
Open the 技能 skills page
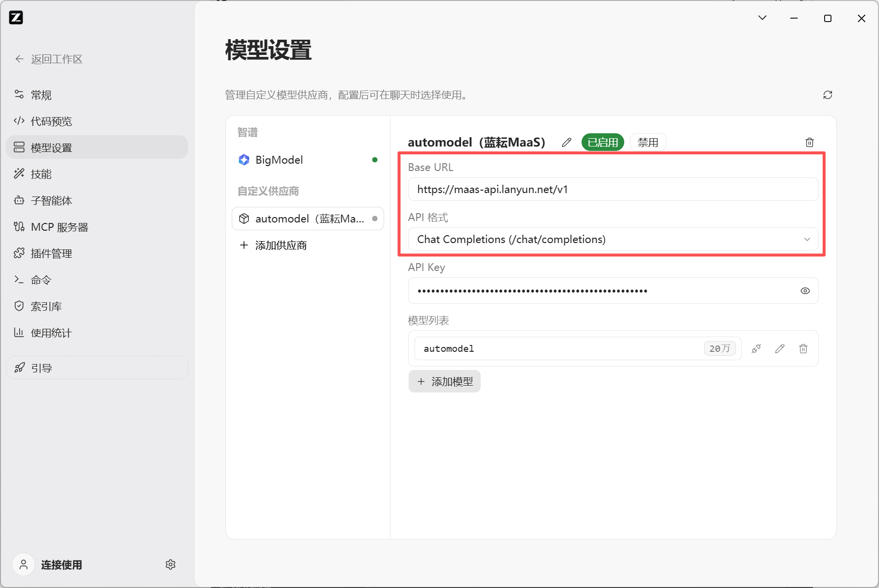pos(97,174)
